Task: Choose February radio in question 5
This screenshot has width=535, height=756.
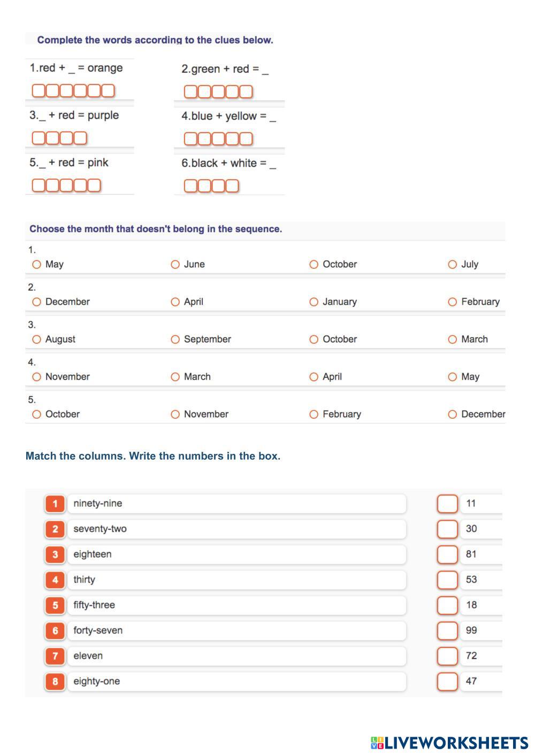Action: (x=314, y=414)
